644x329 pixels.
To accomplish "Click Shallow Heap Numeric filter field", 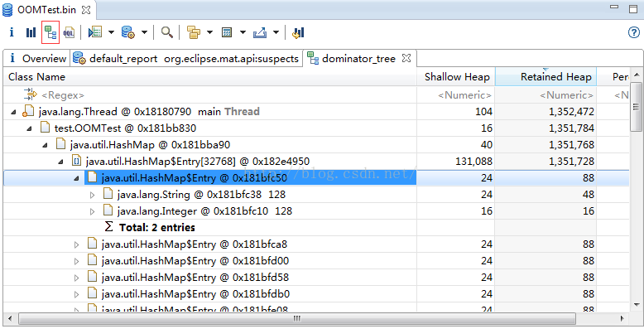I will point(456,95).
